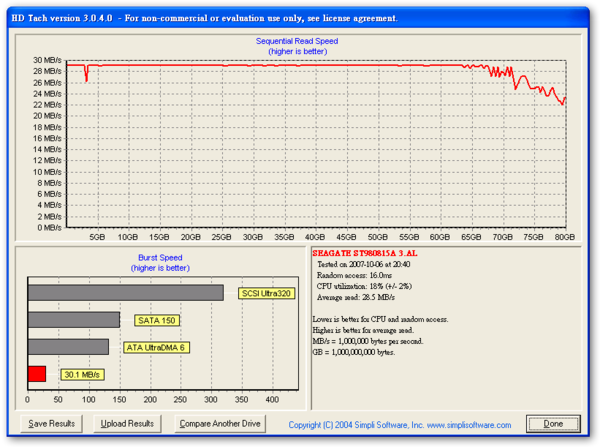This screenshot has height=447, width=600.
Task: Click the Upload Results button
Action: click(x=127, y=424)
